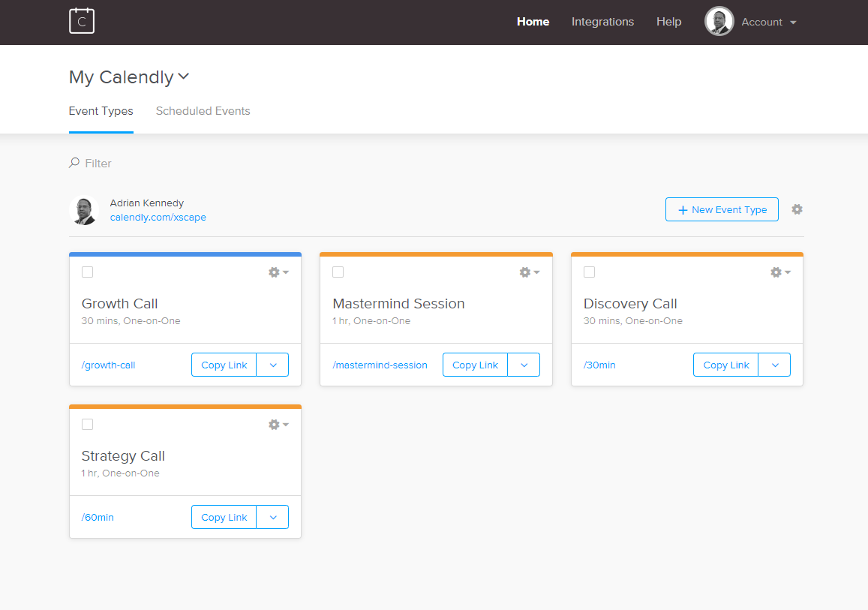868x610 pixels.
Task: Open the /30min link
Action: pyautogui.click(x=599, y=365)
